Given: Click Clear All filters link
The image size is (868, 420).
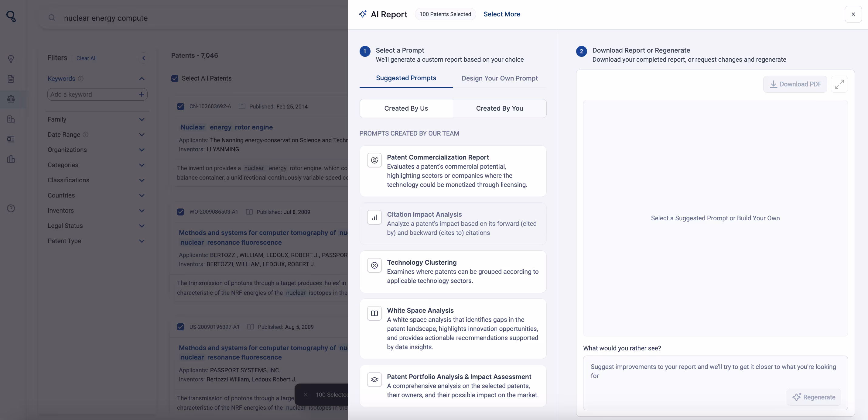Looking at the screenshot, I should tap(87, 58).
